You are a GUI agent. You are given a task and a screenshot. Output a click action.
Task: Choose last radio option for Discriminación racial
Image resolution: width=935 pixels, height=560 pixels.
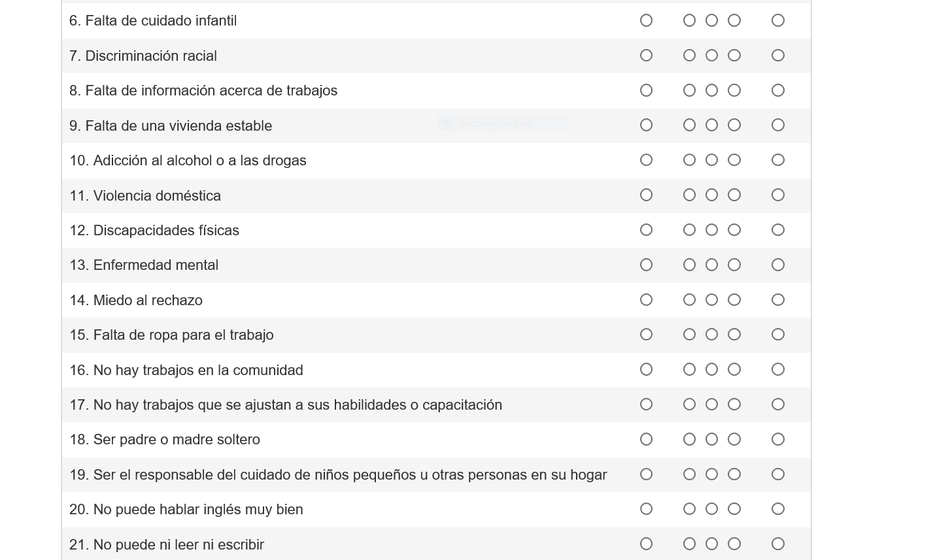pyautogui.click(x=777, y=56)
